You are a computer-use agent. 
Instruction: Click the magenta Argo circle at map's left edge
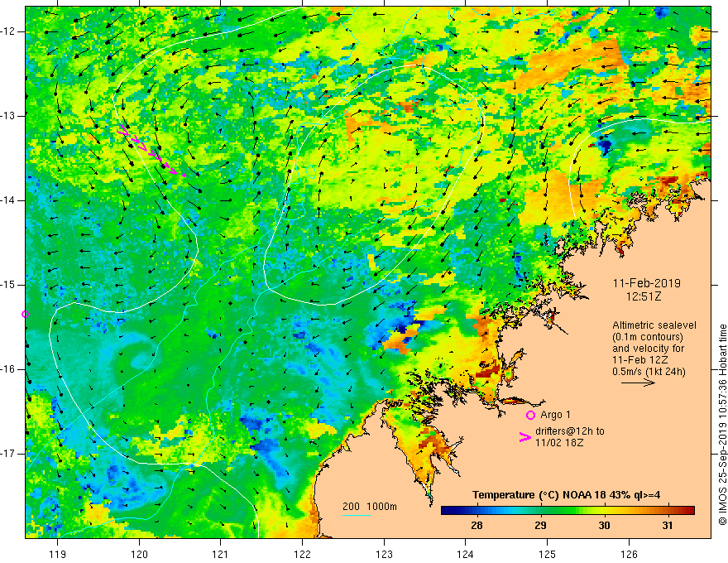click(25, 315)
